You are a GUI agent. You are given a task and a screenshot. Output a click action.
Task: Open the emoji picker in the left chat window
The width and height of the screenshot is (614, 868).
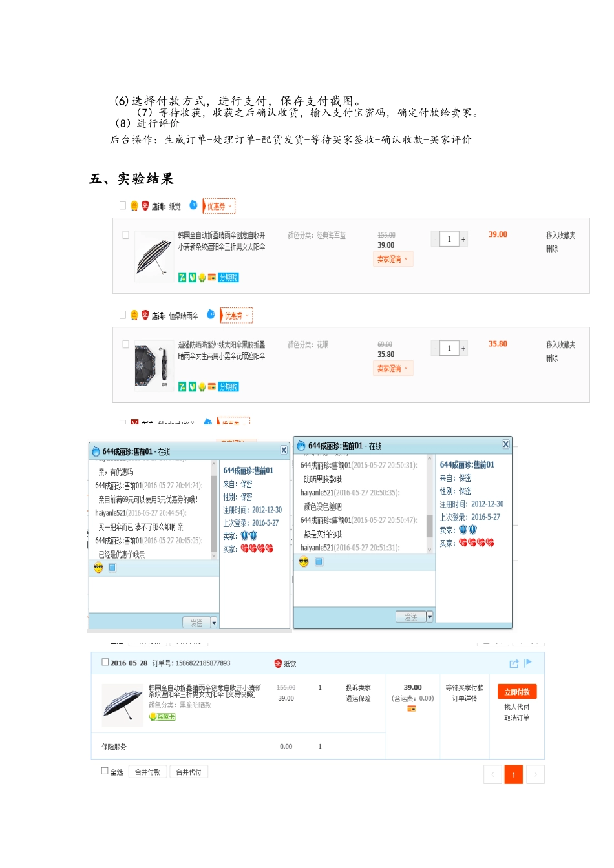[x=98, y=568]
